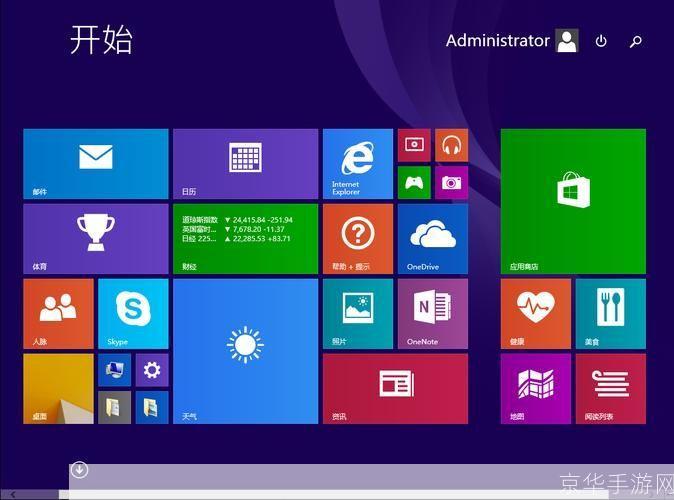Viewport: 674px width, 500px height.
Task: Open the Help + Tips tile
Action: pyautogui.click(x=358, y=239)
